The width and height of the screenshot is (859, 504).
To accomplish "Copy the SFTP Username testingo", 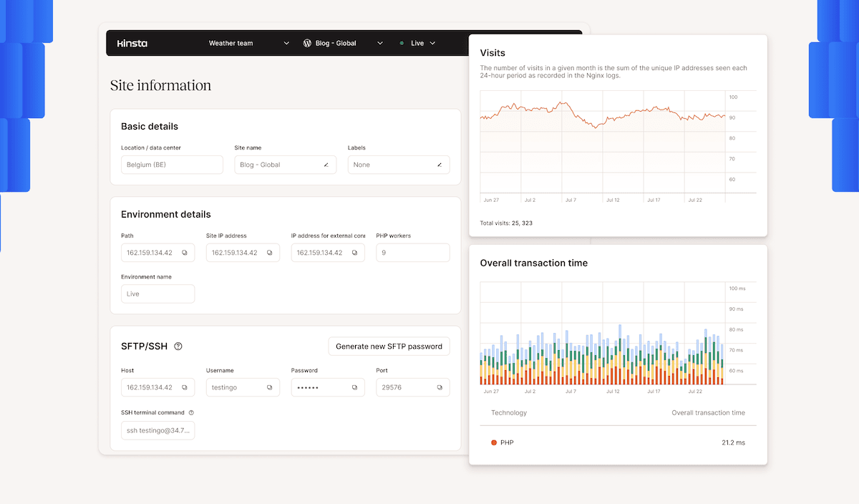I will 269,387.
